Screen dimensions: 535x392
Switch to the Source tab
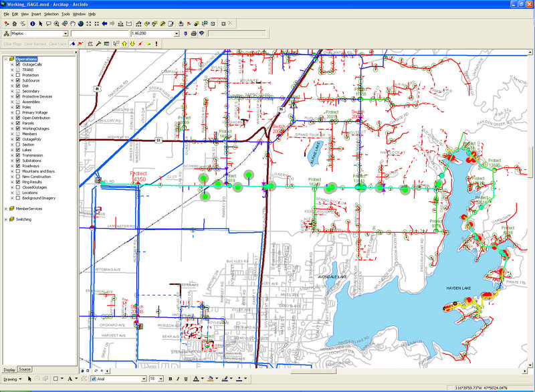(25, 369)
